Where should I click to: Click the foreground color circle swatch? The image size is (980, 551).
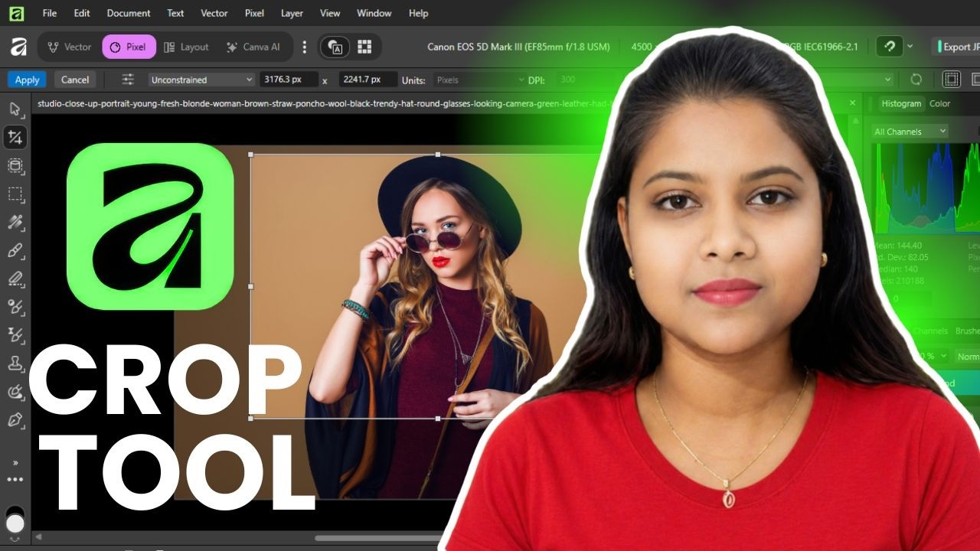click(x=15, y=523)
